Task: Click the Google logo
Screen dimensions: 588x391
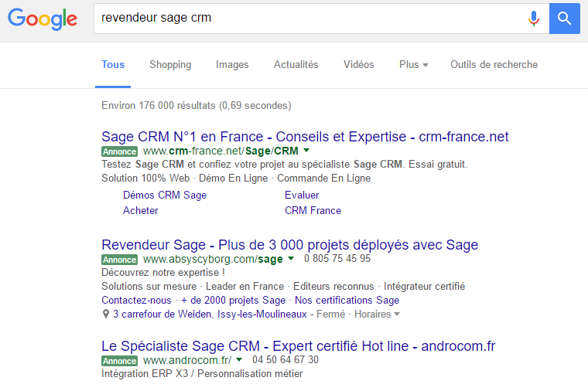Action: click(43, 19)
